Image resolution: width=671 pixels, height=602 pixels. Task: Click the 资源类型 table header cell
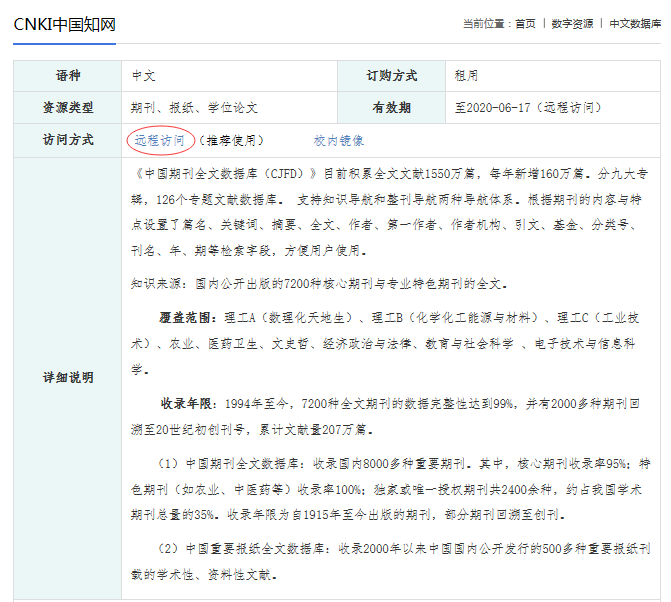68,107
